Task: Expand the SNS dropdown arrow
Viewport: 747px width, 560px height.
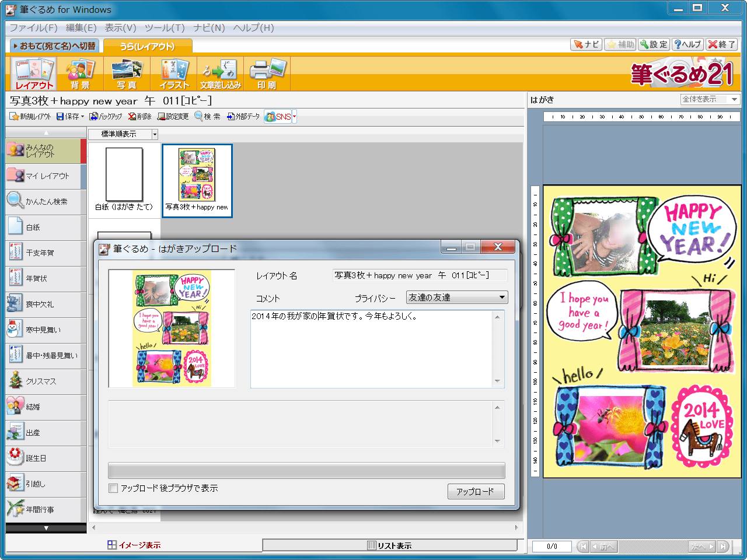Action: pyautogui.click(x=294, y=117)
